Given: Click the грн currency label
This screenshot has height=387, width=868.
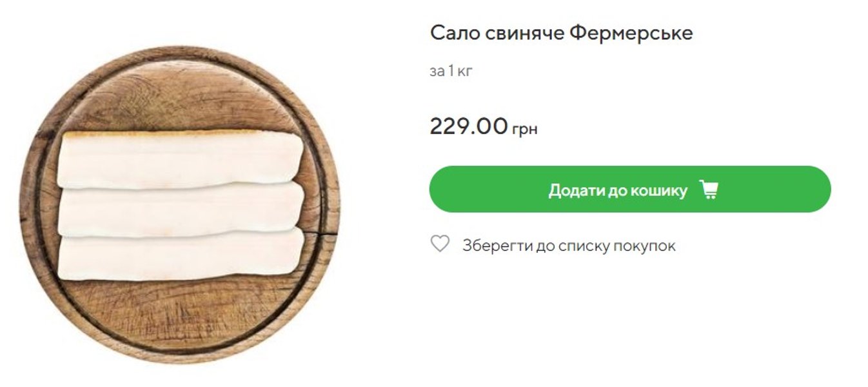Looking at the screenshot, I should tap(524, 129).
